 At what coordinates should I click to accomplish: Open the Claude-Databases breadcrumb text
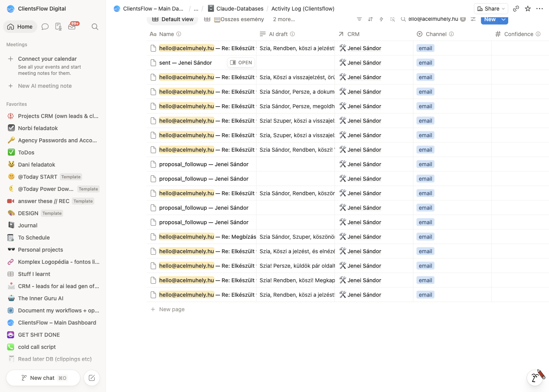tap(240, 9)
